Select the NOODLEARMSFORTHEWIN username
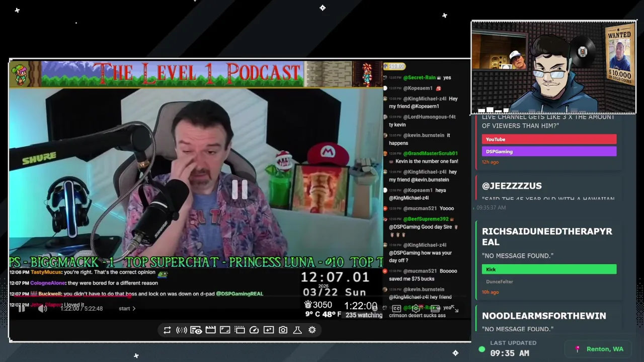The image size is (644, 362). click(544, 316)
